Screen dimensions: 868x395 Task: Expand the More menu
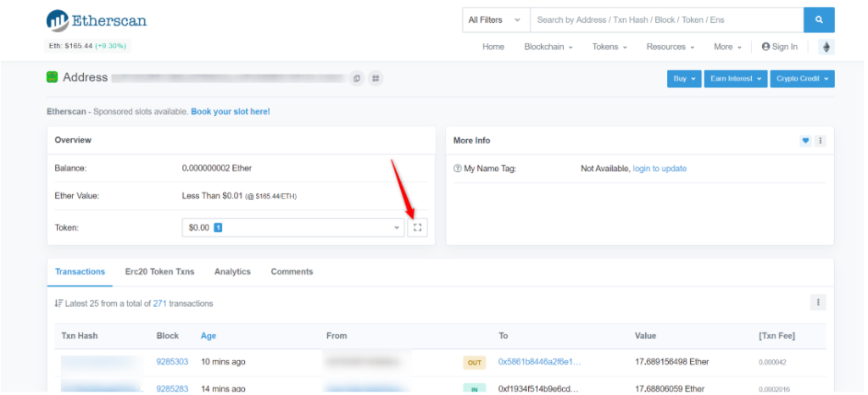(x=727, y=47)
